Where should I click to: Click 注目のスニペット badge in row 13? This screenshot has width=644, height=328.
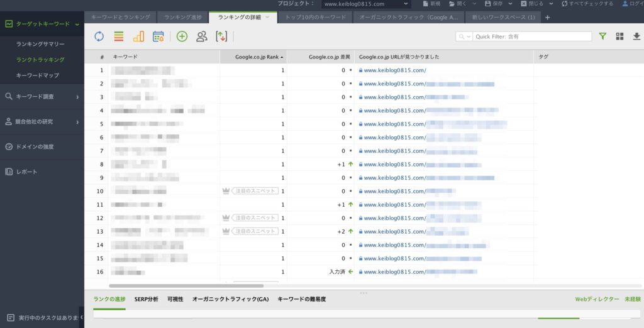click(255, 231)
